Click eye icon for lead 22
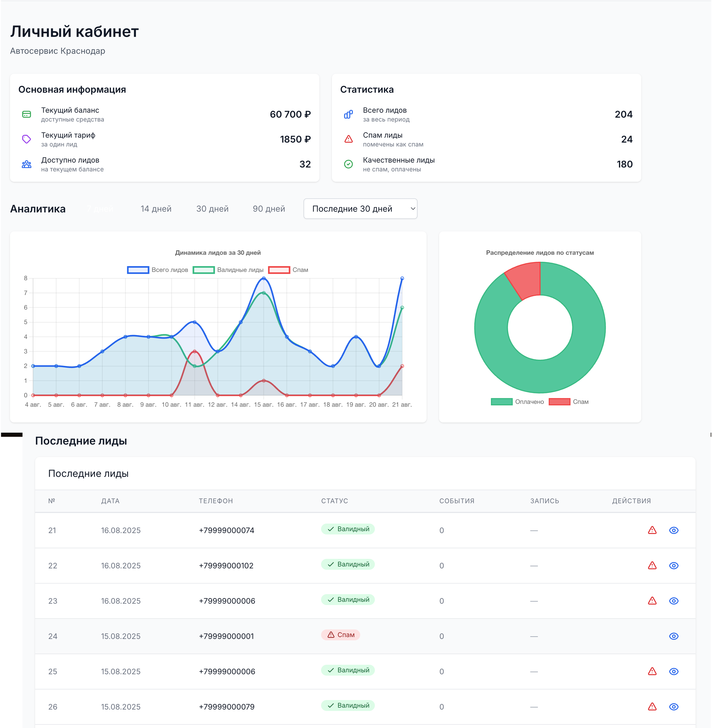Viewport: 712px width, 728px height. [673, 566]
